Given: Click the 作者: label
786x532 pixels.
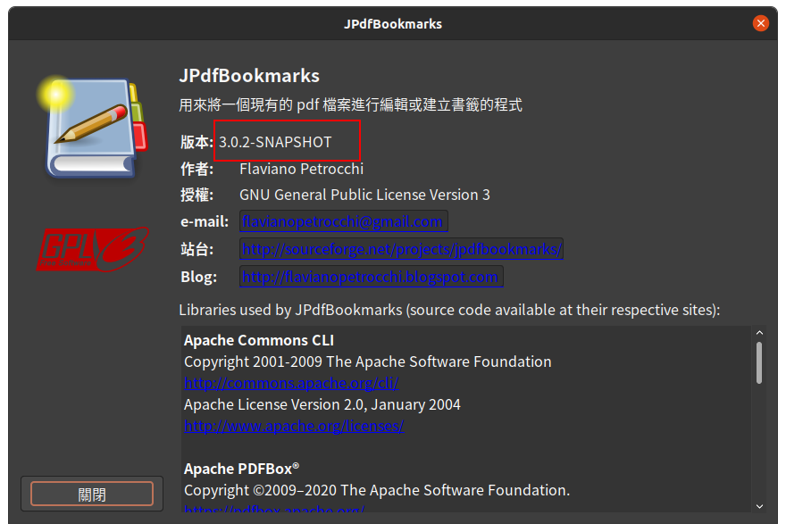Looking at the screenshot, I should [197, 169].
